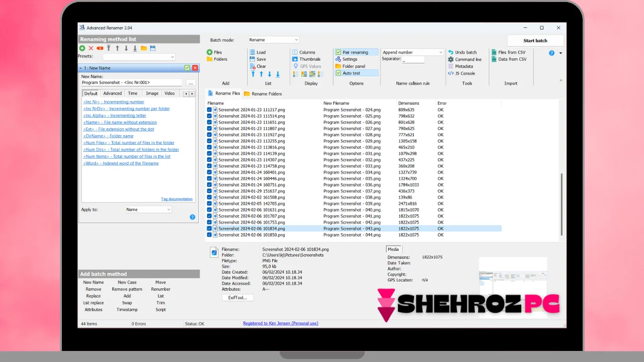Open the Tag documentation link
The height and width of the screenshot is (362, 644).
pyautogui.click(x=177, y=199)
